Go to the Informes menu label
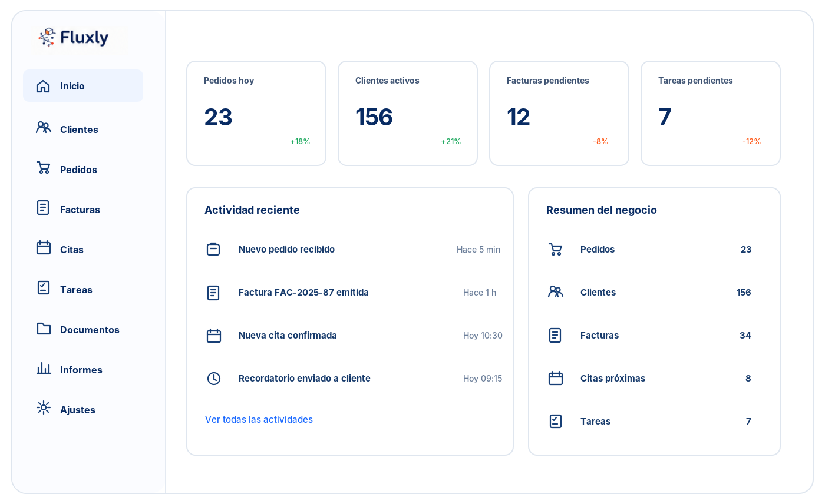Viewport: 825px width, 504px height. click(x=81, y=370)
